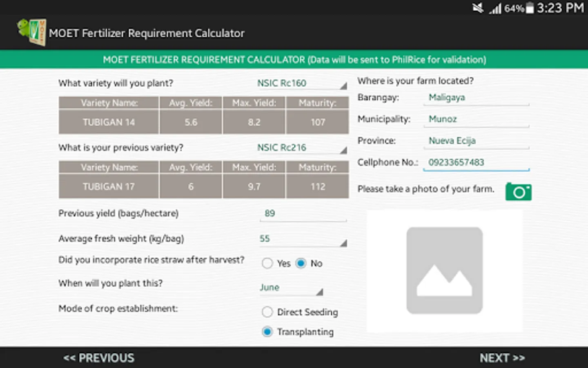Tap the farm photo placeholder thumbnail
The image size is (588, 368).
point(444,270)
